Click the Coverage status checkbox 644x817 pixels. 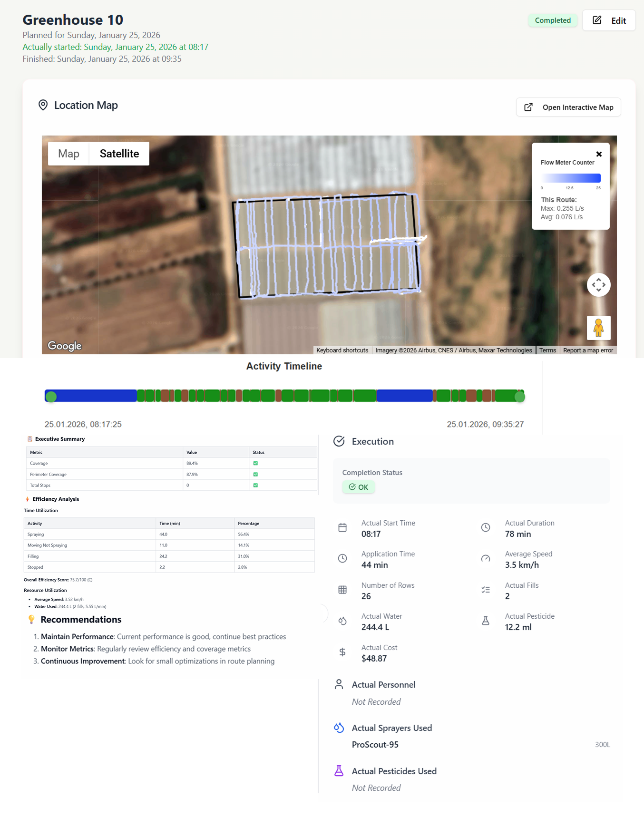click(x=255, y=463)
